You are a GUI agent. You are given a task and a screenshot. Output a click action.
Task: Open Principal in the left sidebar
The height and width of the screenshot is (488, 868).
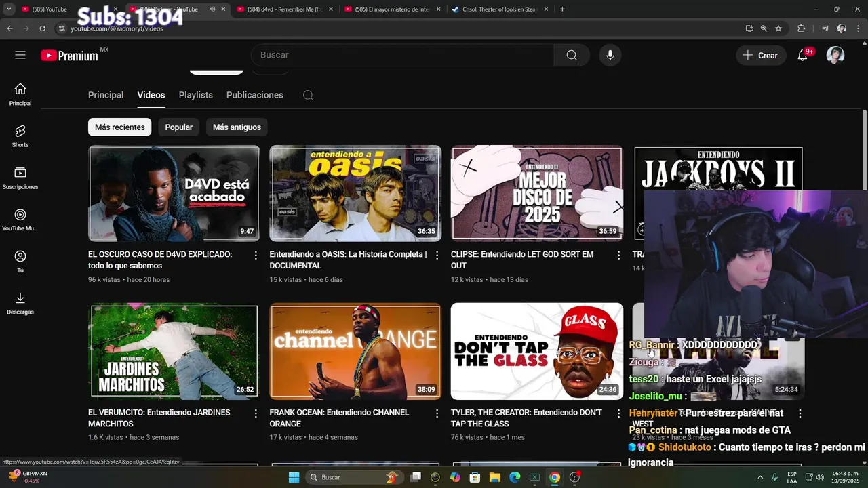[20, 94]
